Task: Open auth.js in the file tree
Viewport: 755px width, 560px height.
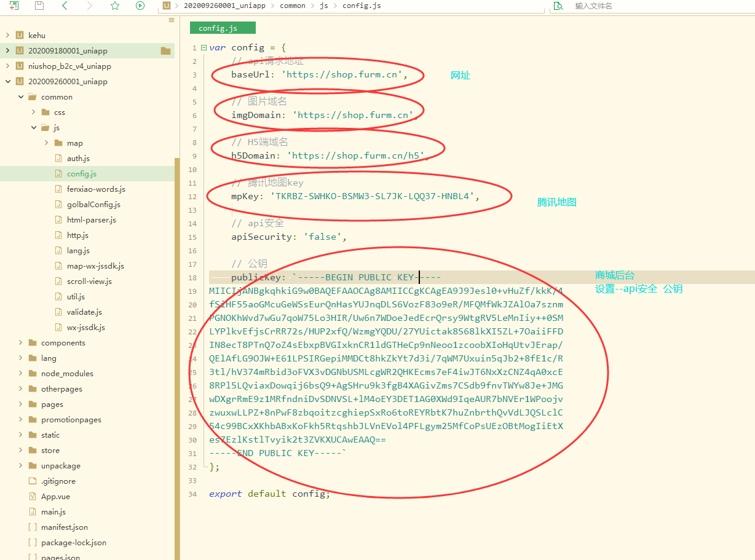Action: 78,159
